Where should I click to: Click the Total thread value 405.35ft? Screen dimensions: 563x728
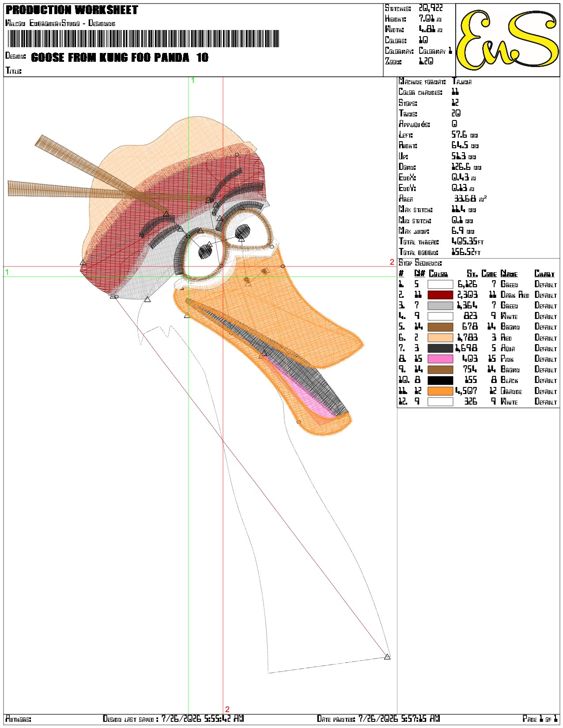pyautogui.click(x=468, y=241)
